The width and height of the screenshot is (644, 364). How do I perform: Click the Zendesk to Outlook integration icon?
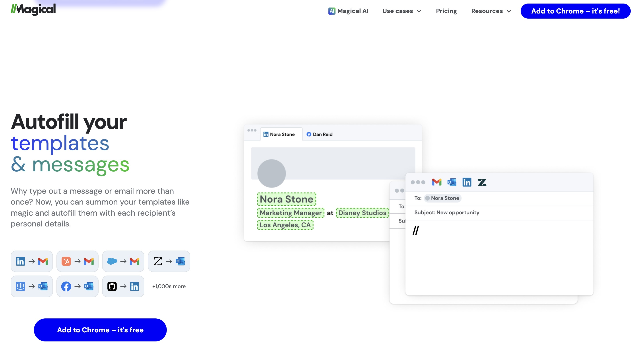169,261
